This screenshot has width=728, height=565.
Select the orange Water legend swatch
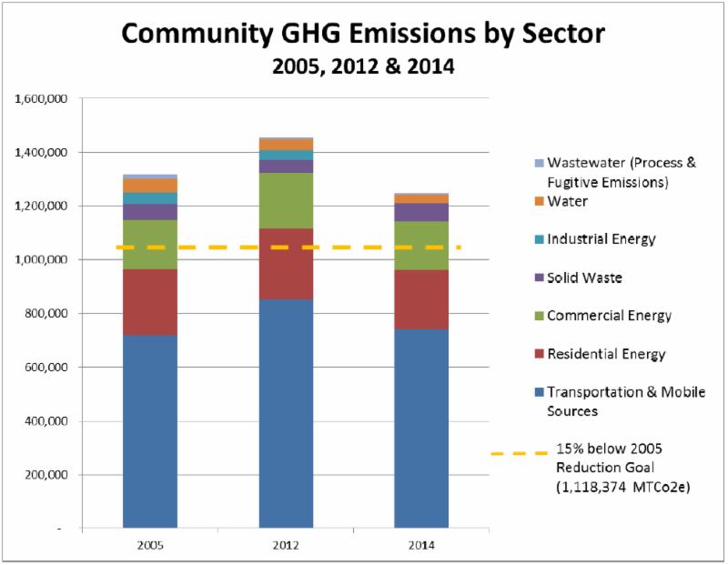pos(539,201)
